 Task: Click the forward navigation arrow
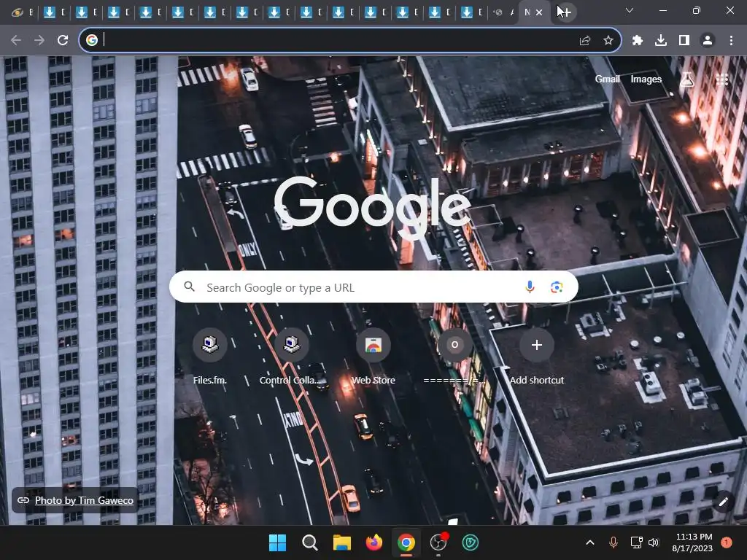pyautogui.click(x=39, y=41)
